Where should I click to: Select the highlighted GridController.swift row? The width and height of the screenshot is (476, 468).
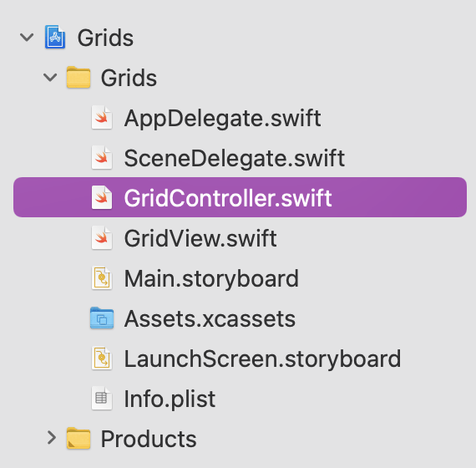[240, 197]
